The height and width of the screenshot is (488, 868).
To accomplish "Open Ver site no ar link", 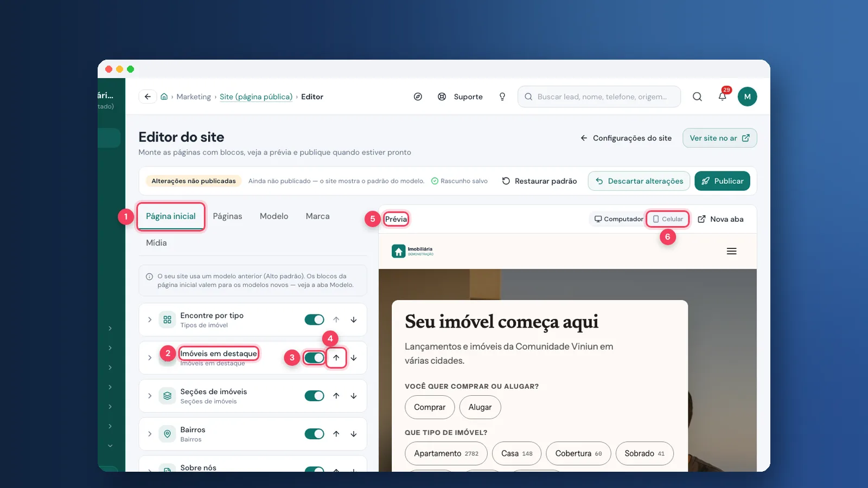I will tap(719, 138).
